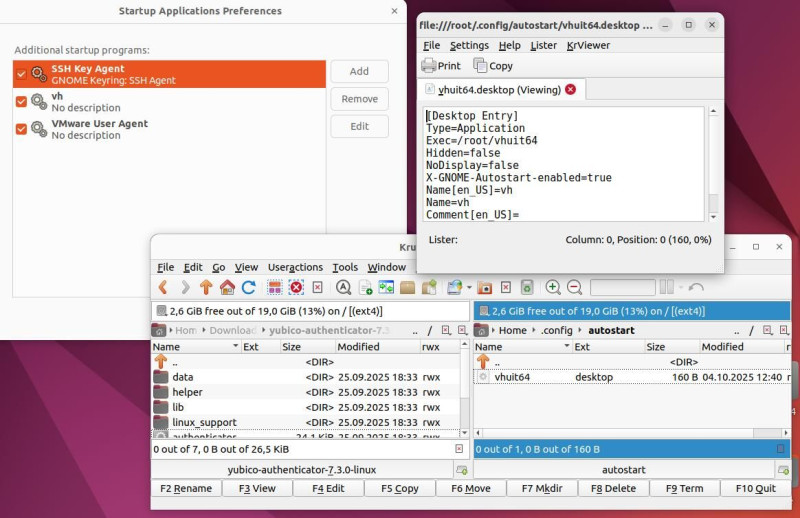Open Name column sort dropdown in right panel

tap(566, 347)
